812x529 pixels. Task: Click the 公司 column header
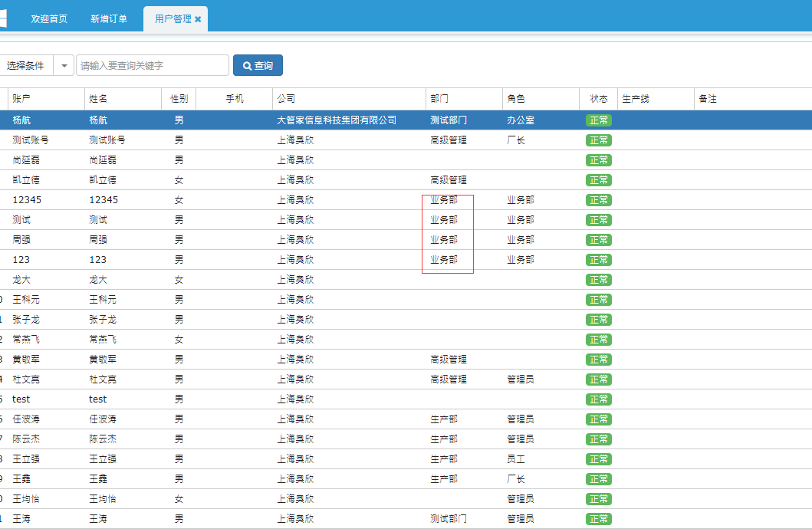pos(349,99)
